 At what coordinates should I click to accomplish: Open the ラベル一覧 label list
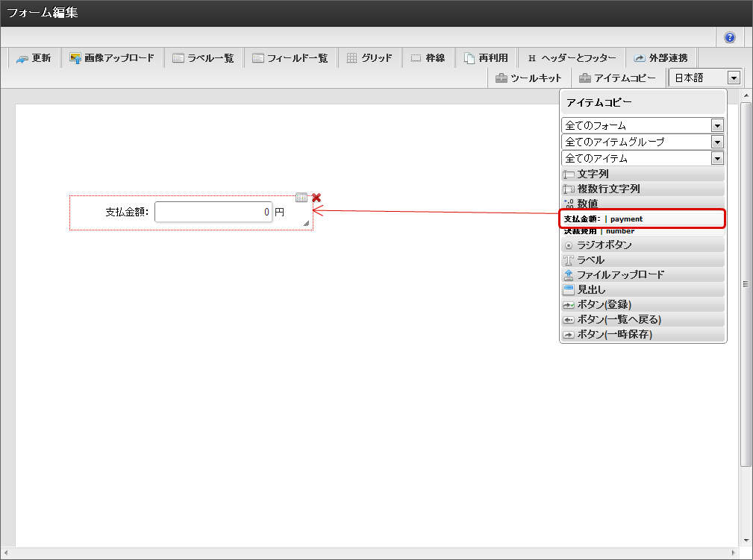coord(203,58)
